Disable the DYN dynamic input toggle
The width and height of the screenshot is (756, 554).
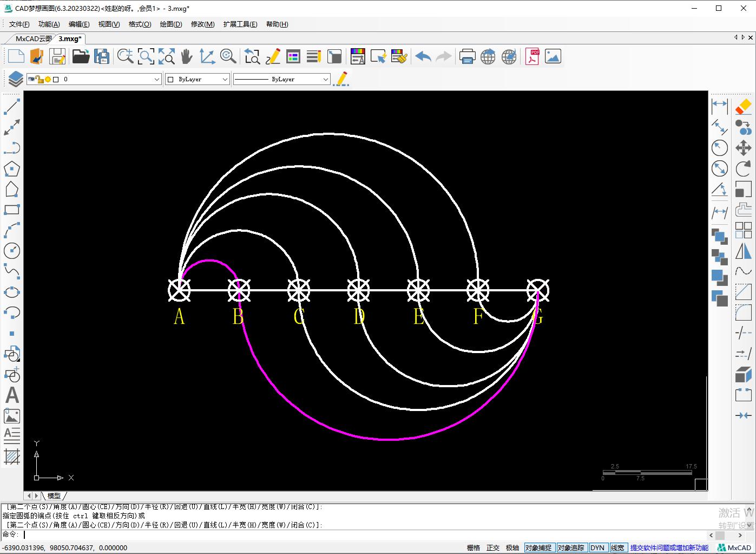click(x=597, y=548)
